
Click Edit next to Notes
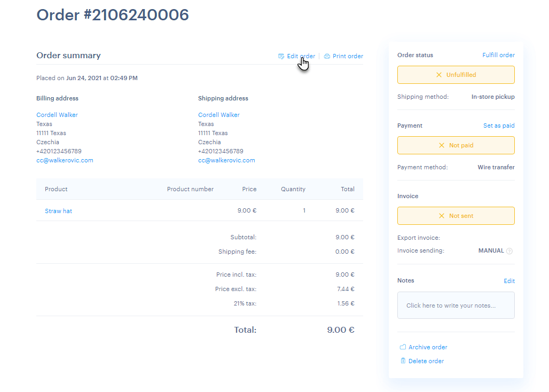tap(509, 281)
